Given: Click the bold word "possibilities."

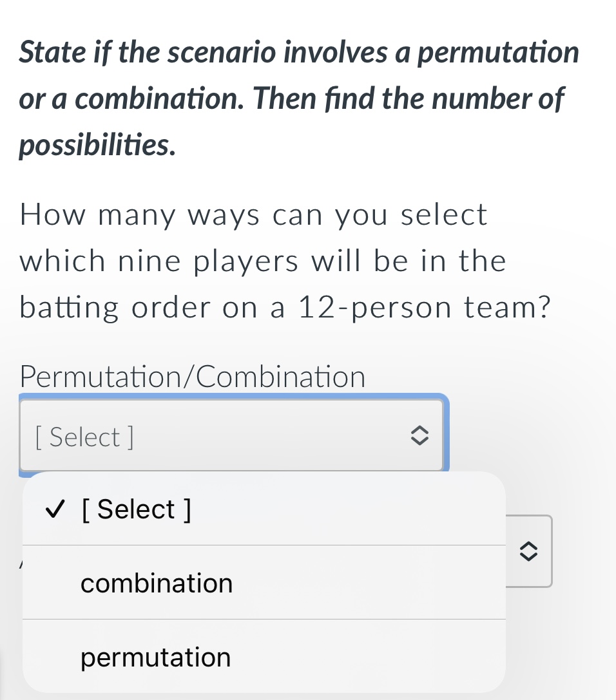Looking at the screenshot, I should coord(97,146).
